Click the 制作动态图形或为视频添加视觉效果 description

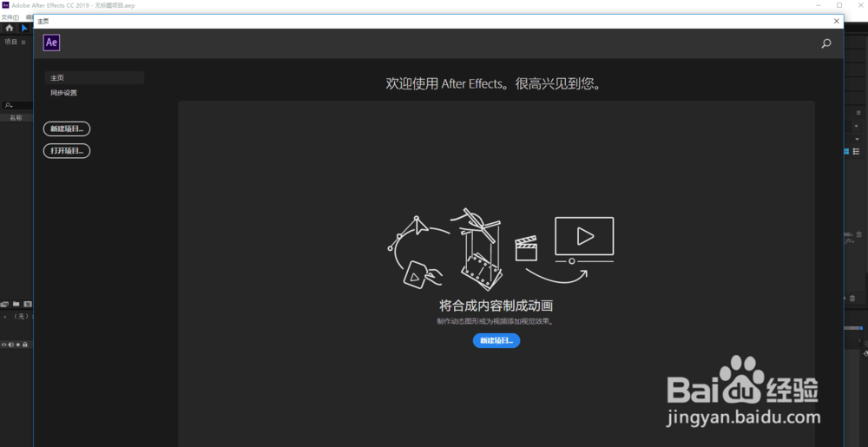[x=496, y=321]
